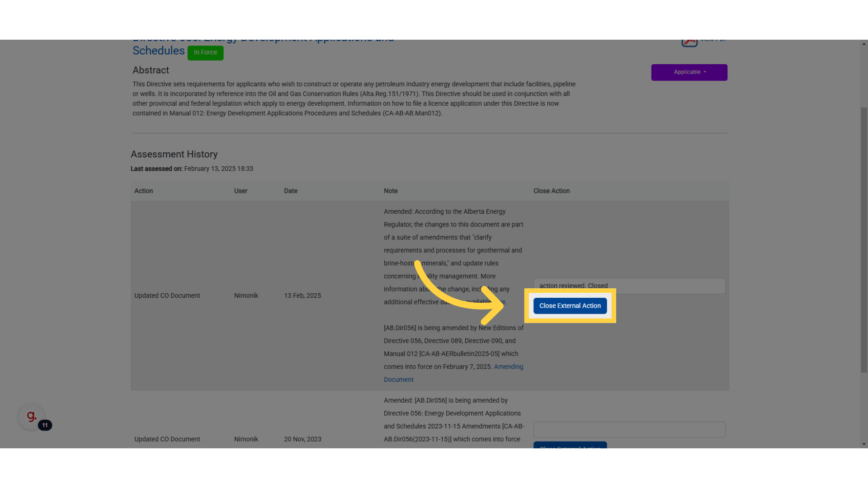Click the Assessment History heading
This screenshot has height=488, width=868.
tap(174, 154)
